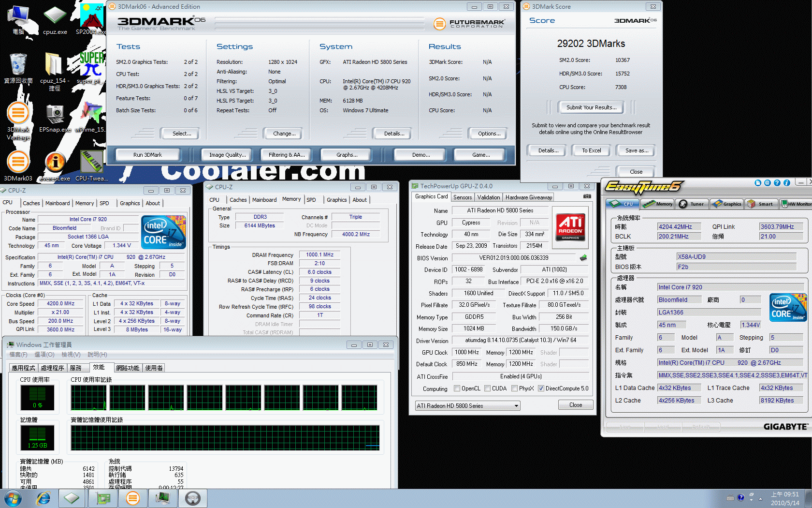This screenshot has width=812, height=508.
Task: Open the cpuz.exe desktop icon
Action: 55,19
